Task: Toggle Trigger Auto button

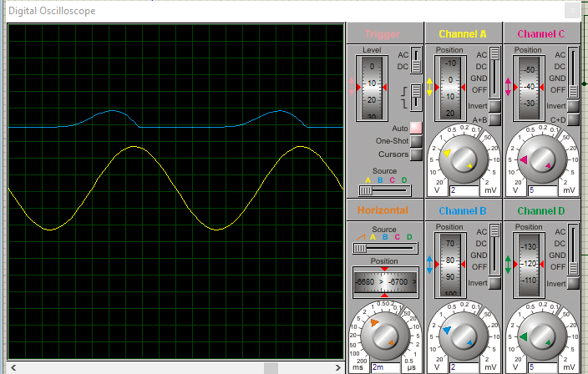Action: (x=416, y=129)
